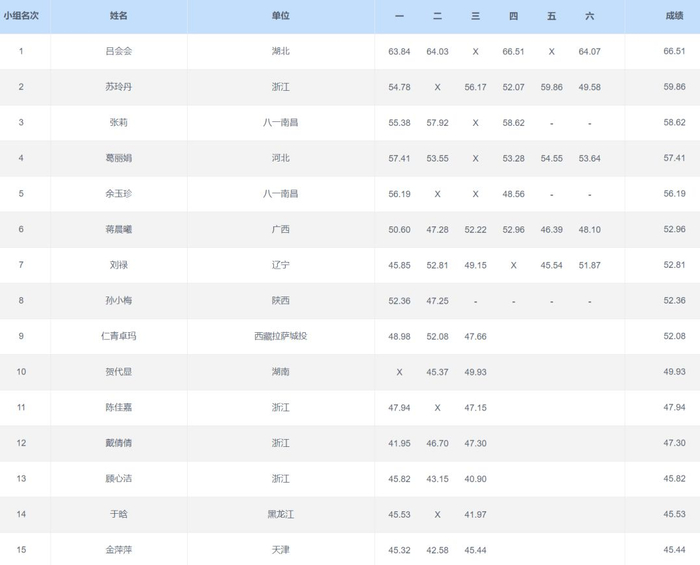The width and height of the screenshot is (700, 565).
Task: Select athlete name 陈佳嘉
Action: [x=119, y=407]
